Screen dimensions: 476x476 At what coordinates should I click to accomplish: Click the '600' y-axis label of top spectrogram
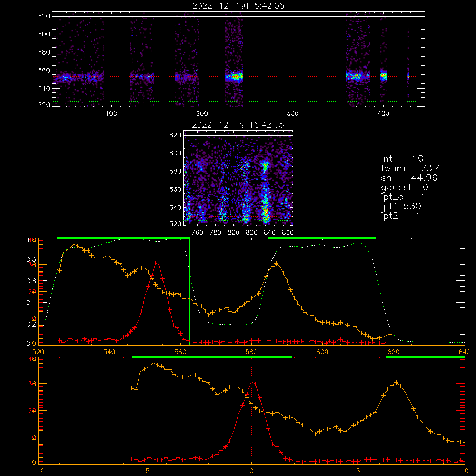pyautogui.click(x=44, y=34)
